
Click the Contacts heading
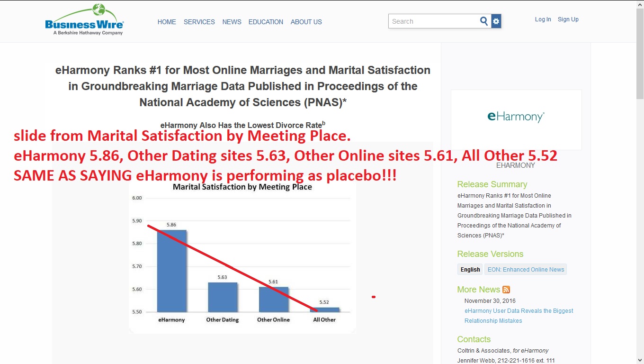click(474, 339)
